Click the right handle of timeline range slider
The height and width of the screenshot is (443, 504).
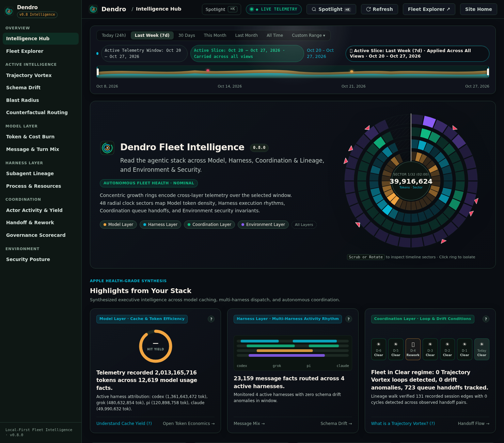(x=488, y=72)
